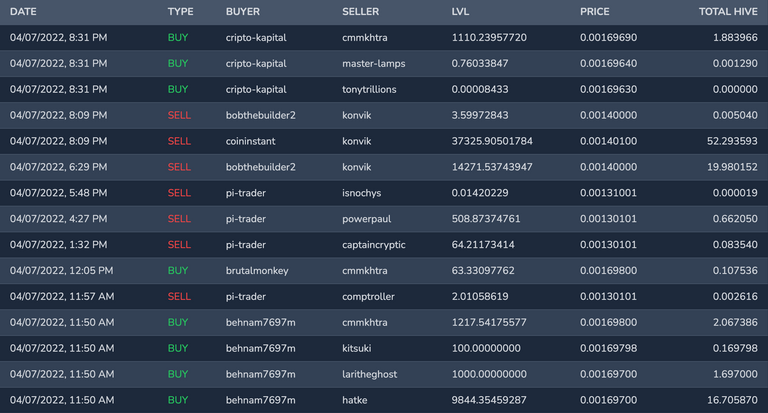Click LVL amount 37325.90501784

(x=492, y=142)
